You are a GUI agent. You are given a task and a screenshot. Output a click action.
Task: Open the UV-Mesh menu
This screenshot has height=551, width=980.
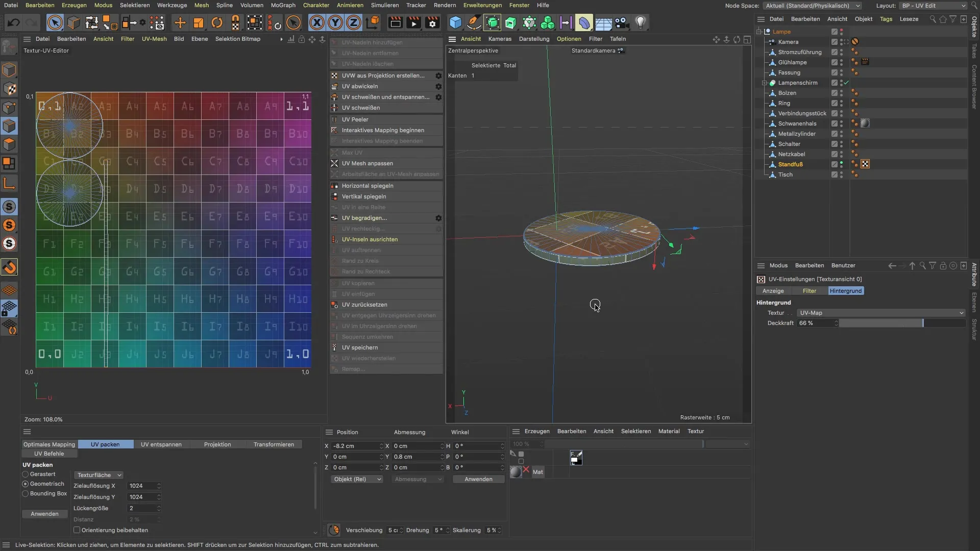click(x=154, y=39)
